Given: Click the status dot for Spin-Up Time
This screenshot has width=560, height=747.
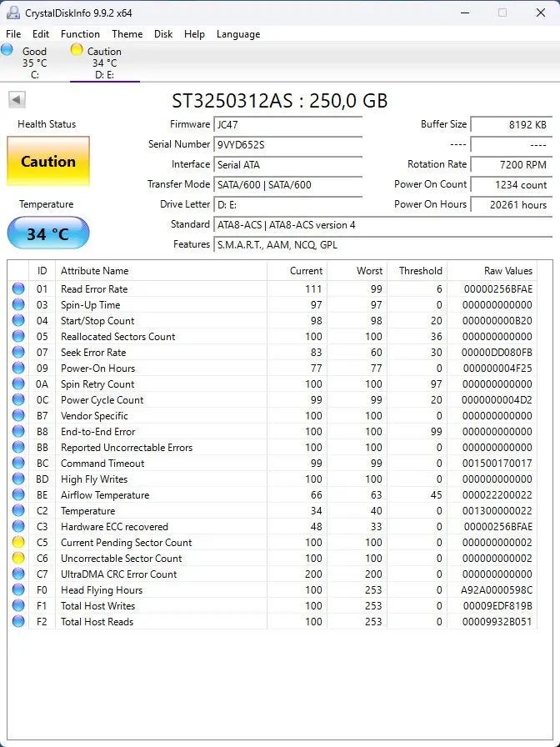Looking at the screenshot, I should pyautogui.click(x=18, y=304).
